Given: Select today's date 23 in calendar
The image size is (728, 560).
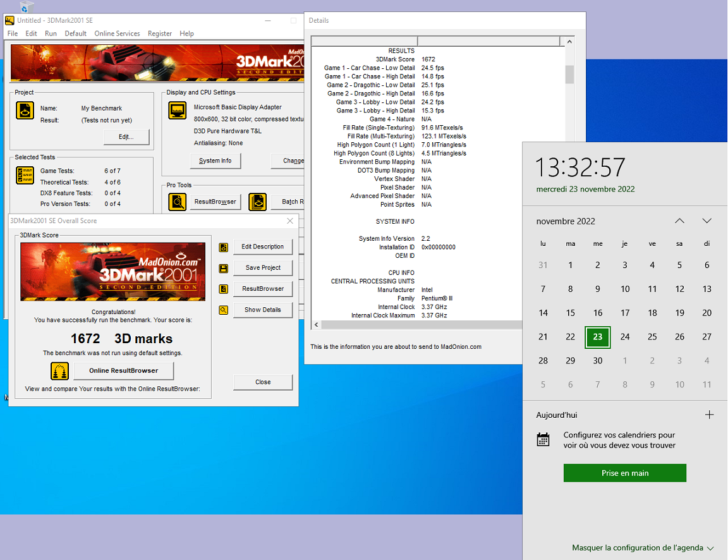Looking at the screenshot, I should point(598,337).
